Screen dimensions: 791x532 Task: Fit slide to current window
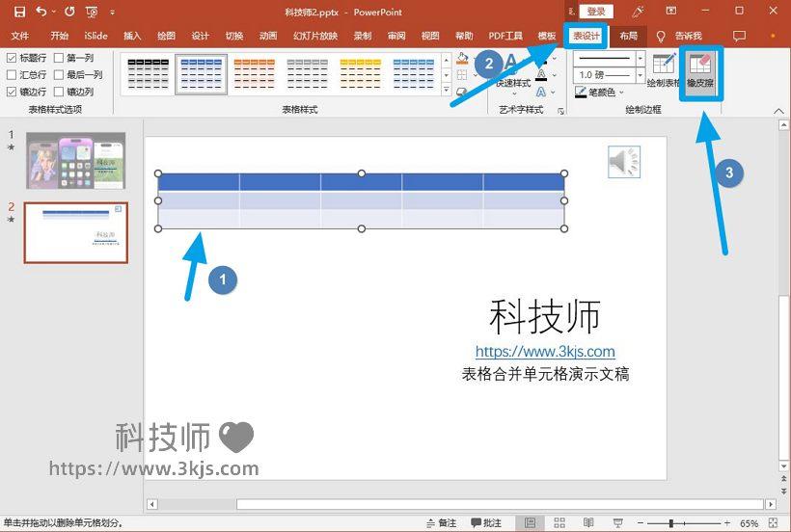(773, 523)
